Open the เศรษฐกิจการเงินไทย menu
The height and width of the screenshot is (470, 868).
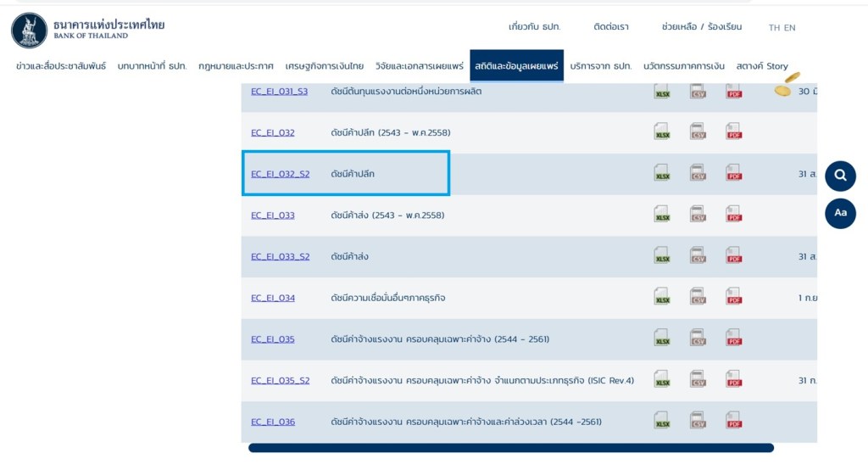pos(325,66)
